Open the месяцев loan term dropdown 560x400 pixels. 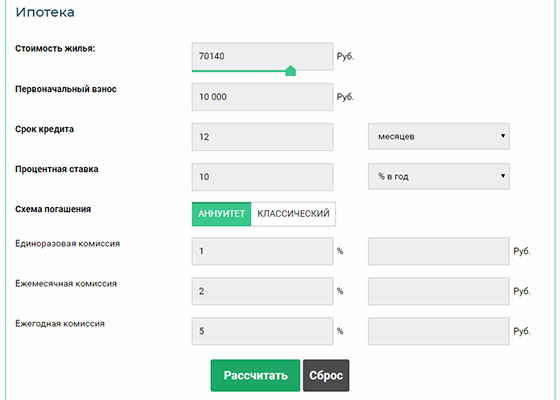click(439, 136)
